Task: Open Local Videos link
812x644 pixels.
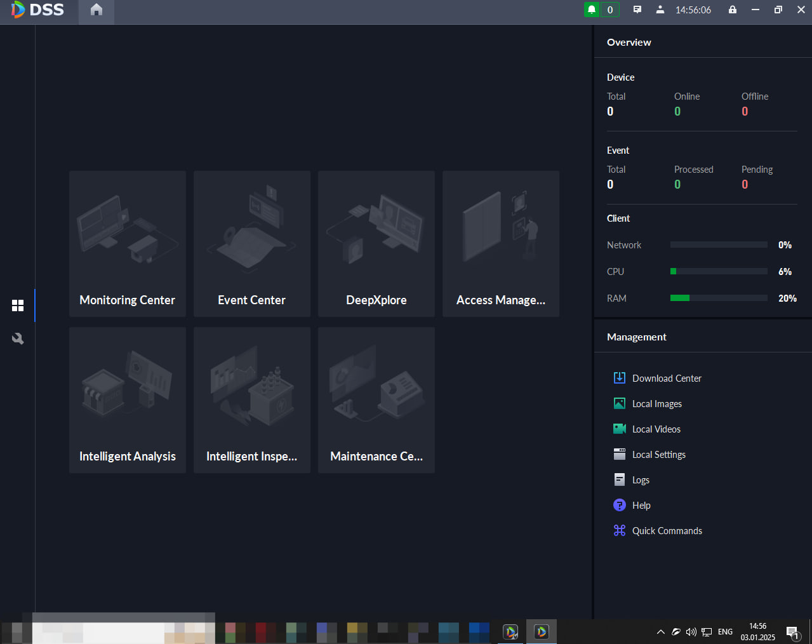Action: [656, 429]
